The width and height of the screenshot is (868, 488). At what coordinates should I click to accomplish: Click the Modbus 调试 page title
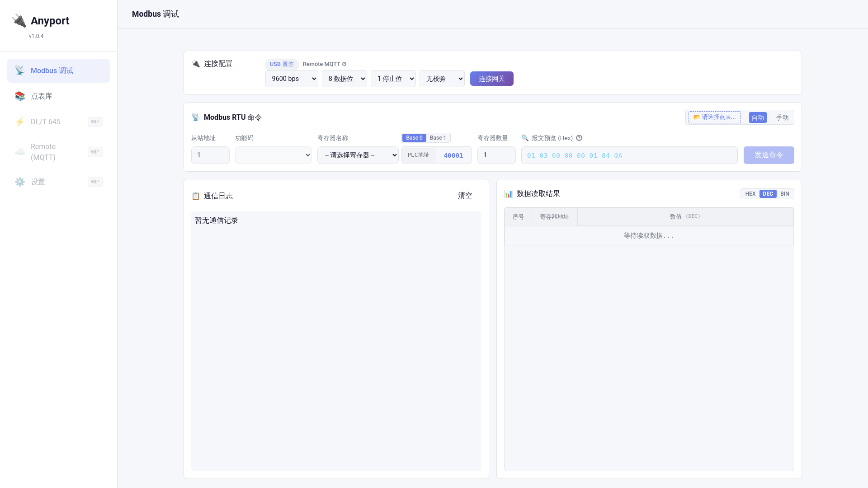tap(156, 14)
